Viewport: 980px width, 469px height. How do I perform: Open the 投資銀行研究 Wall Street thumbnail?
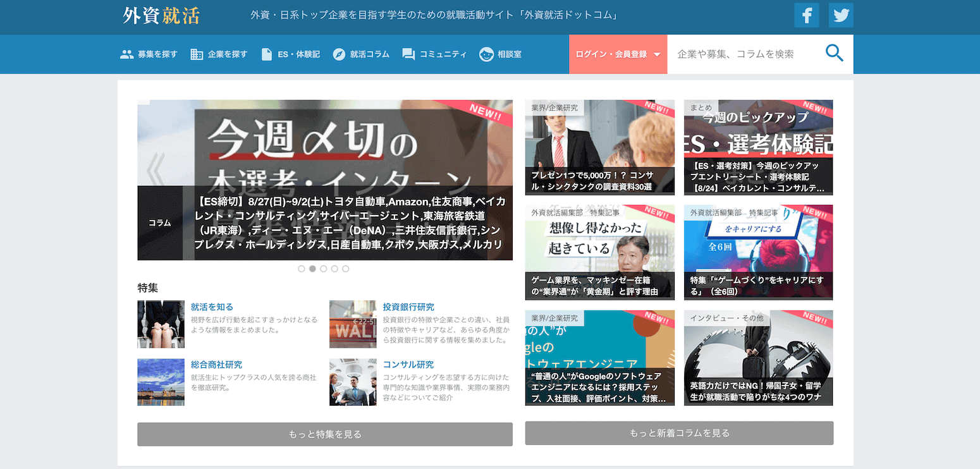coord(353,324)
